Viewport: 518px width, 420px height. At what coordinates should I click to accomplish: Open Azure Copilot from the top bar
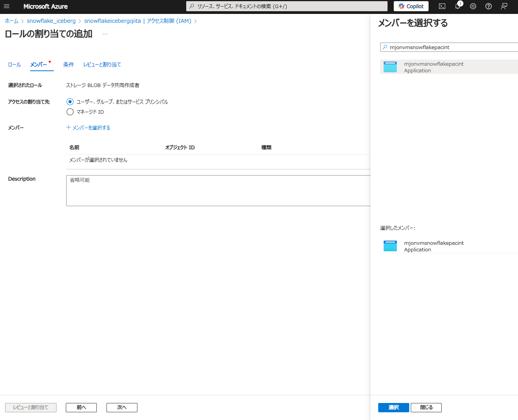[x=411, y=6]
